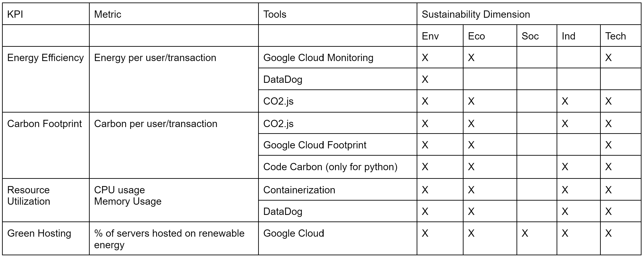The image size is (644, 258).
Task: Select the Metric column header
Action: click(174, 14)
